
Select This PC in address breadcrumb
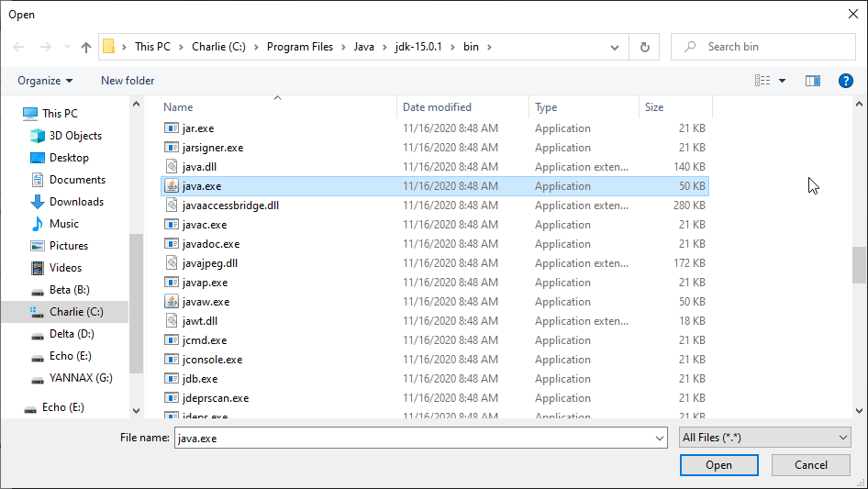tap(152, 47)
